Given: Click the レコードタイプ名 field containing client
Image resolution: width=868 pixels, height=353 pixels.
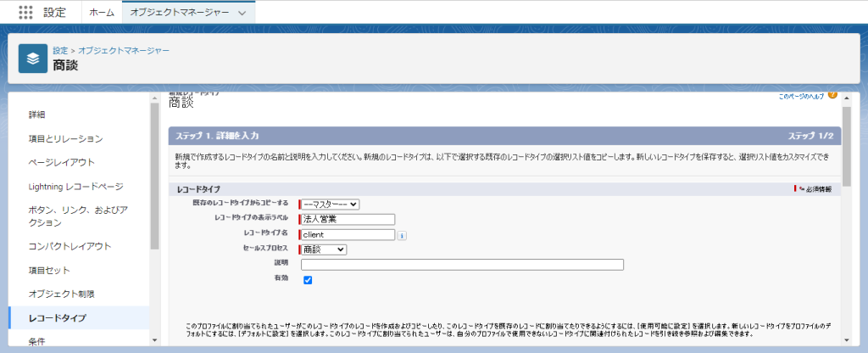Looking at the screenshot, I should click(347, 234).
